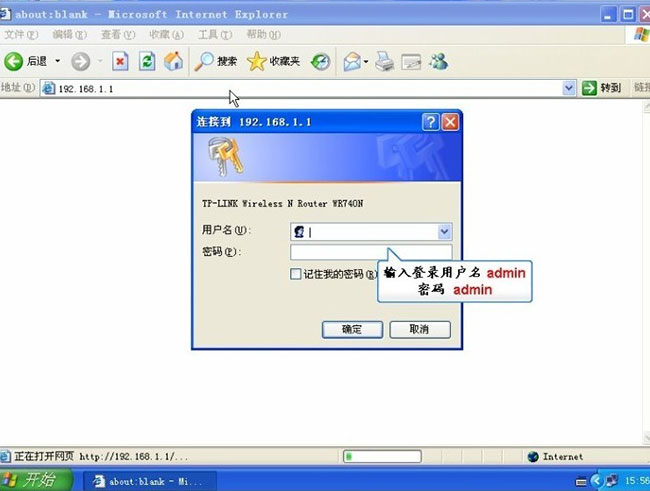This screenshot has width=650, height=491.
Task: Click the 密码 password field
Action: coord(371,252)
